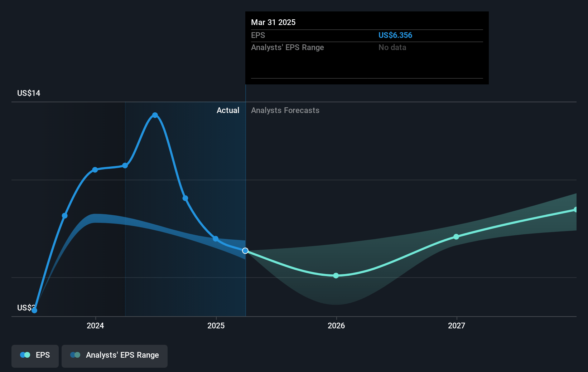Select the highlighted Mar 31 2025 data point

245,251
